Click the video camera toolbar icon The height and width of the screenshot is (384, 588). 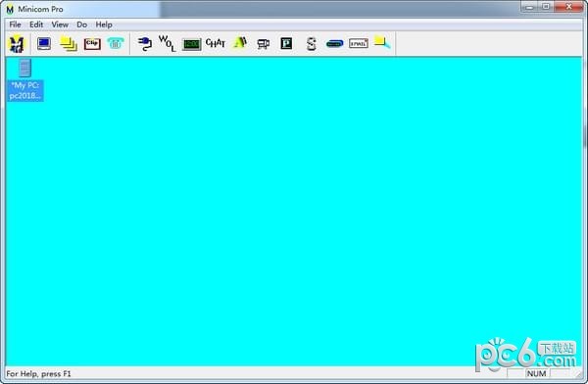point(264,44)
